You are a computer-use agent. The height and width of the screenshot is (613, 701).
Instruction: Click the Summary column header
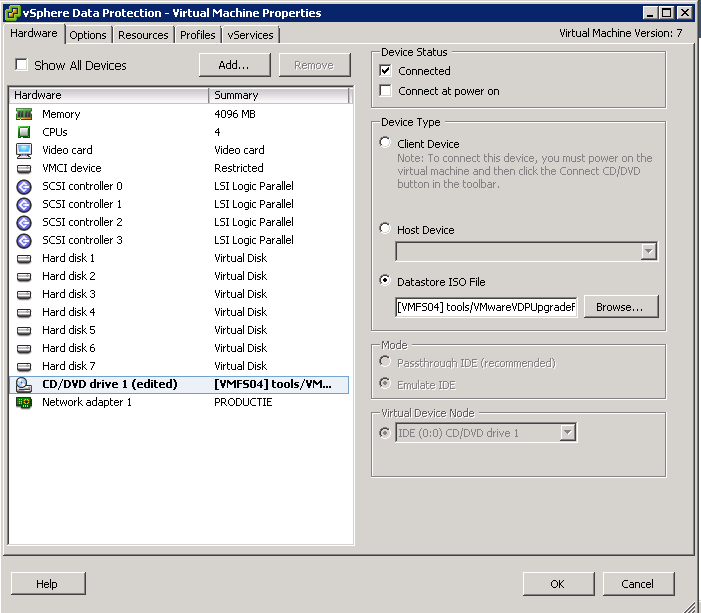(279, 95)
